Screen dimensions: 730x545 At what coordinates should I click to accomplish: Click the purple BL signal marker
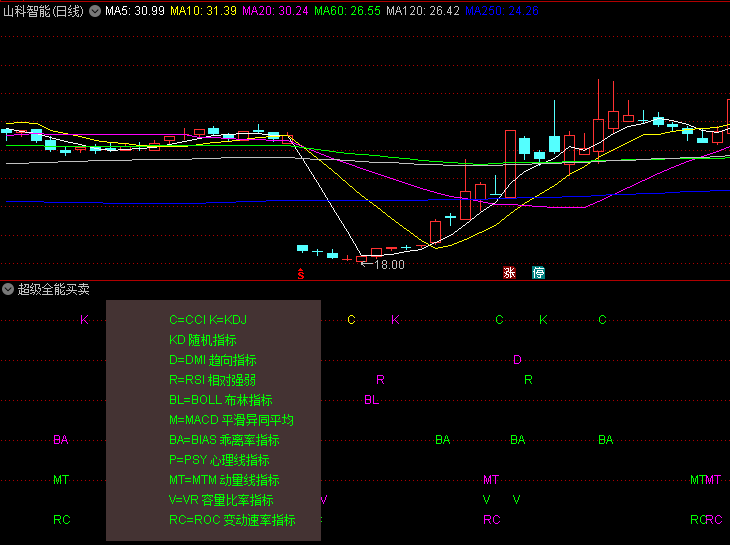pyautogui.click(x=371, y=400)
